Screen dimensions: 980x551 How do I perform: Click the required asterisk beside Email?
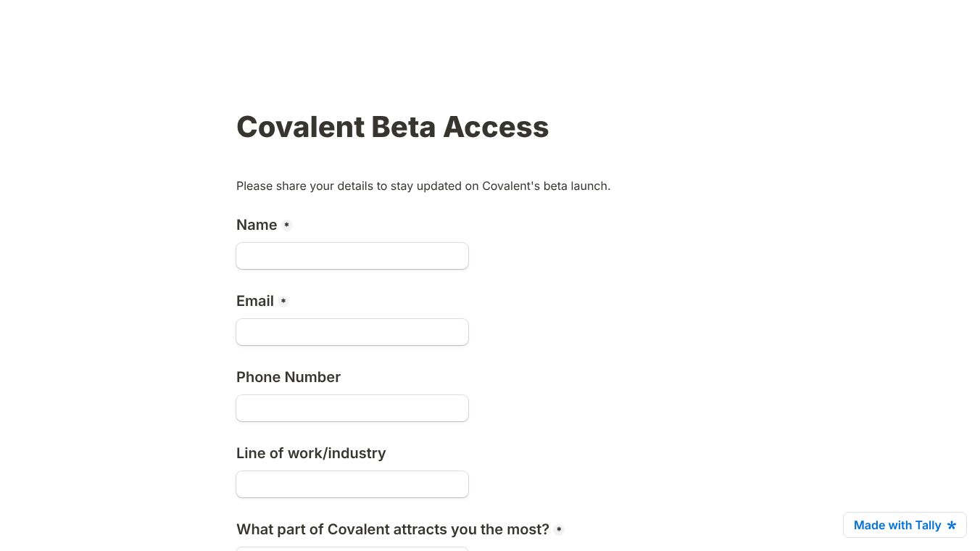(x=283, y=302)
